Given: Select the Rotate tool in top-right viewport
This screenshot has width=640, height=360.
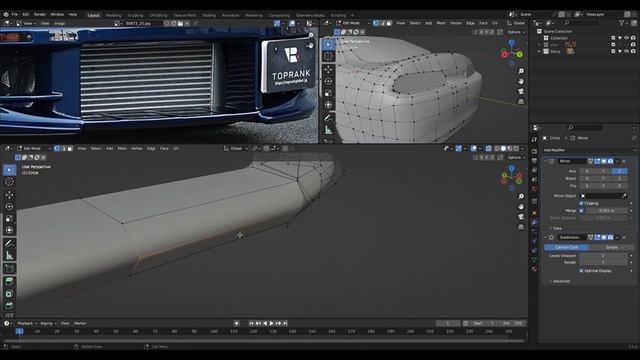Looking at the screenshot, I should tap(328, 81).
